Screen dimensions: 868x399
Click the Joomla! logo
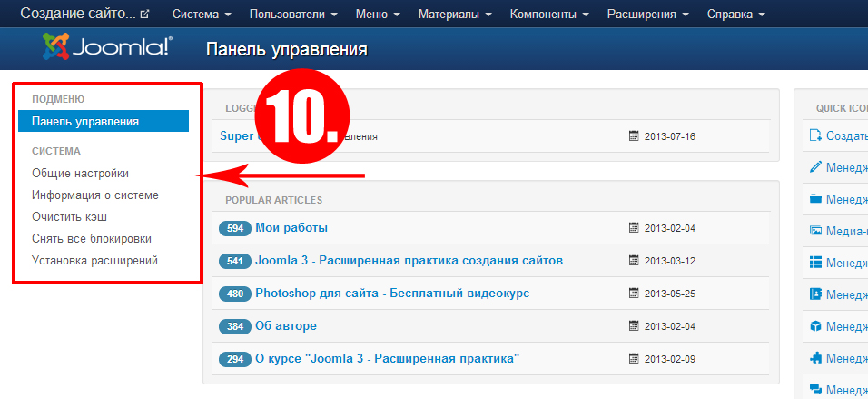(106, 48)
